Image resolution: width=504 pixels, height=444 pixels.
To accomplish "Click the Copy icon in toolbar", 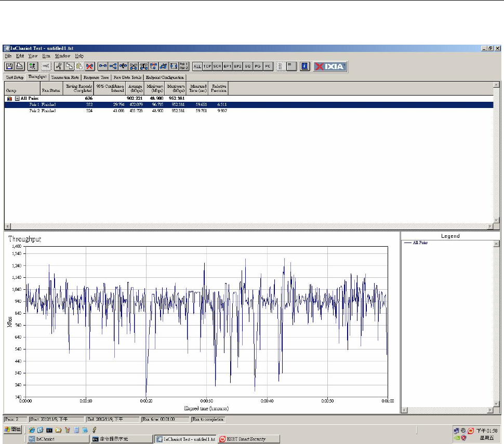I will (x=69, y=66).
